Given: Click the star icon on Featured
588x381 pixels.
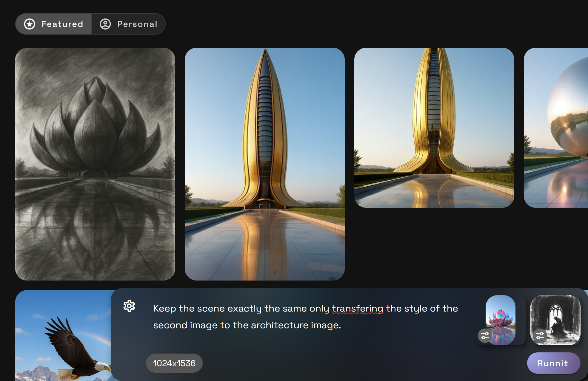Looking at the screenshot, I should coord(30,24).
